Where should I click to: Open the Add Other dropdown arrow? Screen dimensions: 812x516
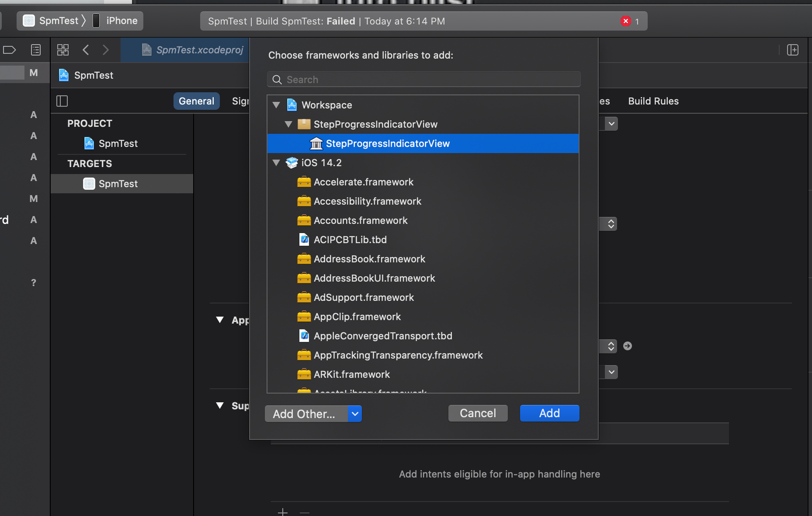pyautogui.click(x=355, y=414)
